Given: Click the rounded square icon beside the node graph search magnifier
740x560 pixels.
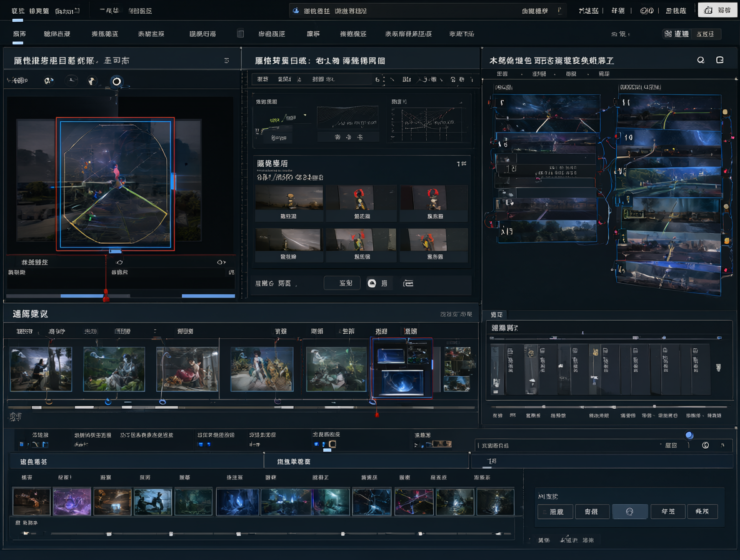Looking at the screenshot, I should [720, 60].
